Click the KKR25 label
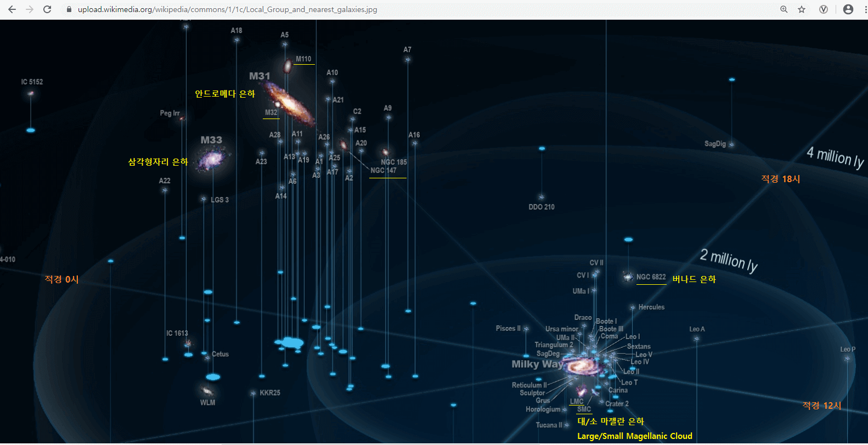 pyautogui.click(x=270, y=393)
